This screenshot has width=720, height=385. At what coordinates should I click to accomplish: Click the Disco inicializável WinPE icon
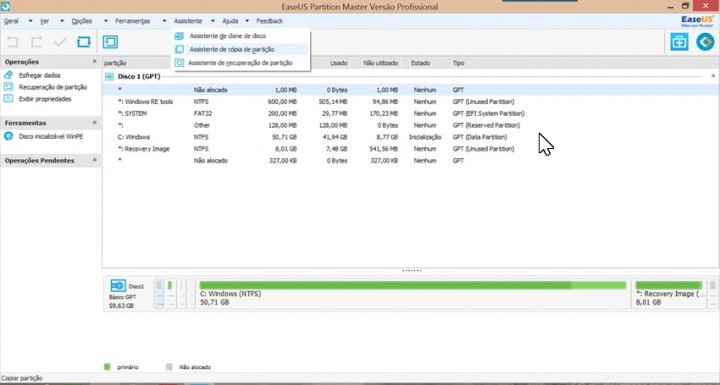(8, 136)
